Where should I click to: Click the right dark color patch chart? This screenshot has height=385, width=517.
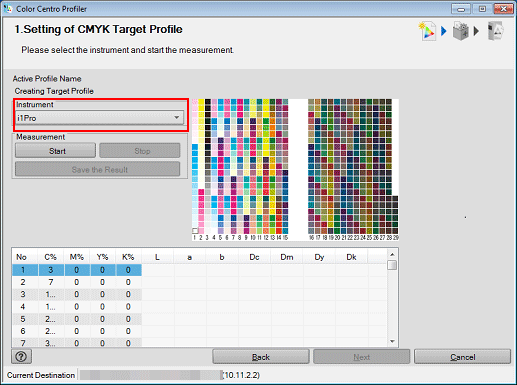tap(353, 167)
